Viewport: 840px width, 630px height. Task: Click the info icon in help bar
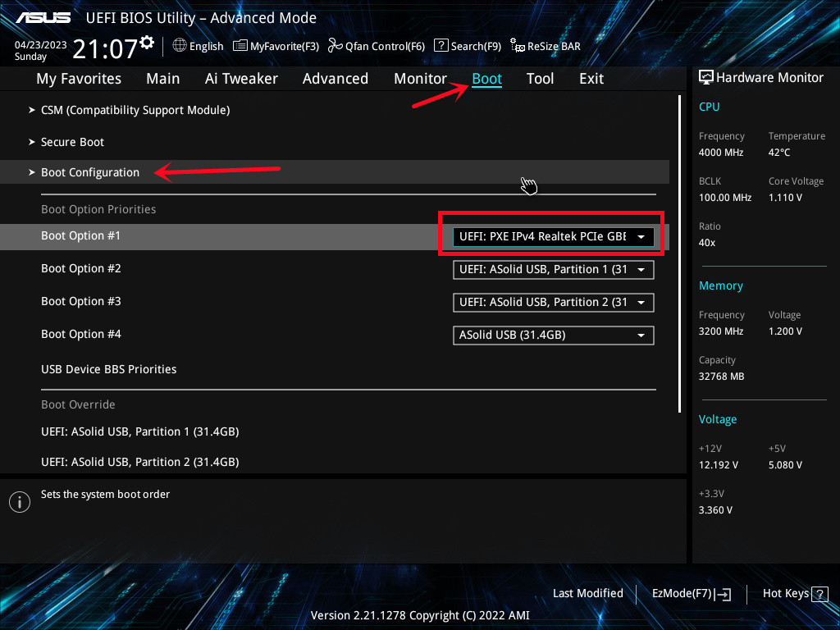[20, 502]
